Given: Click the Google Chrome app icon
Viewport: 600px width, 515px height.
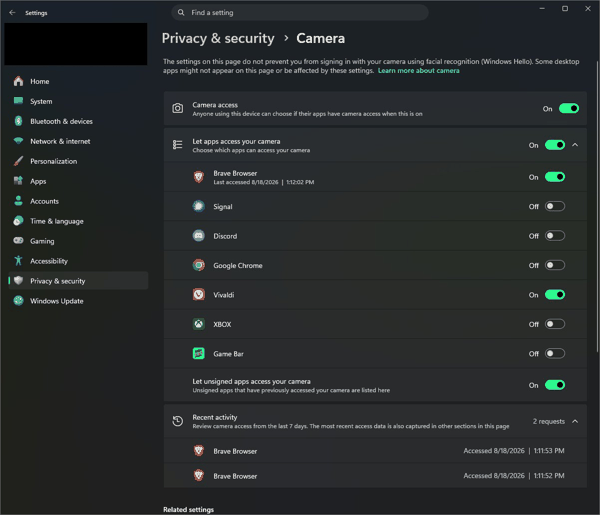Looking at the screenshot, I should tap(199, 265).
